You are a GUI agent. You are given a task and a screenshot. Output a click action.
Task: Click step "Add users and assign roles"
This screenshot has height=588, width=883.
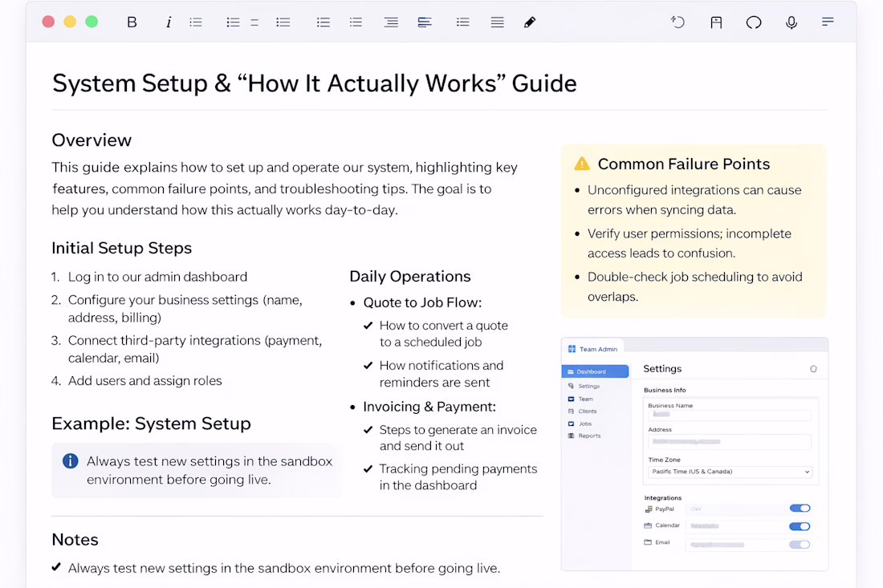tap(145, 380)
